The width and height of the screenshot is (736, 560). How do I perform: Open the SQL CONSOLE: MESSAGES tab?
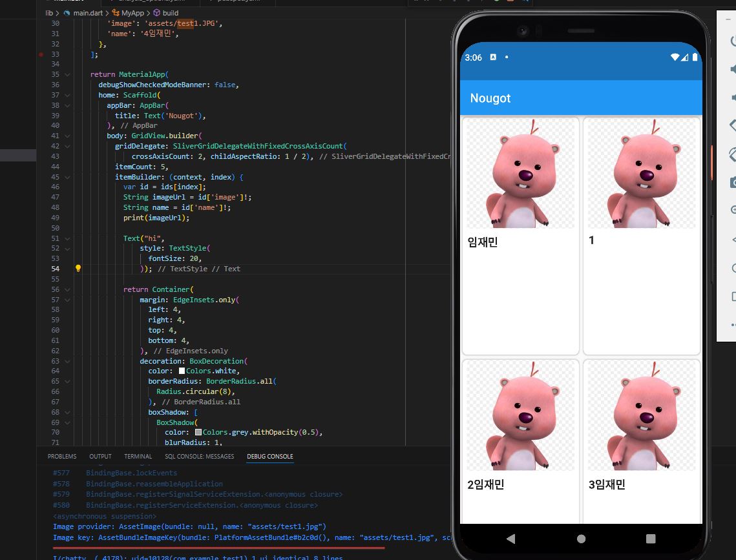200,457
